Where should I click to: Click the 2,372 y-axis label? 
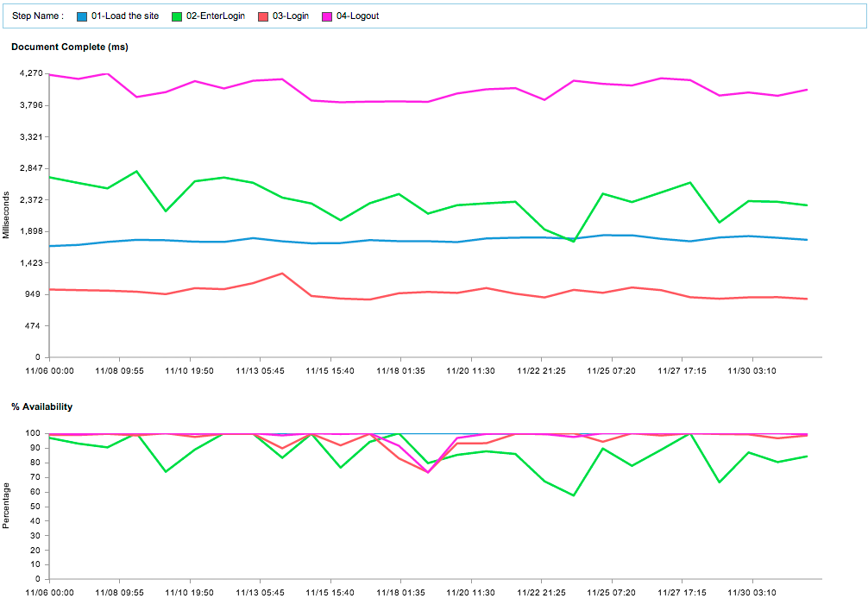pyautogui.click(x=31, y=199)
